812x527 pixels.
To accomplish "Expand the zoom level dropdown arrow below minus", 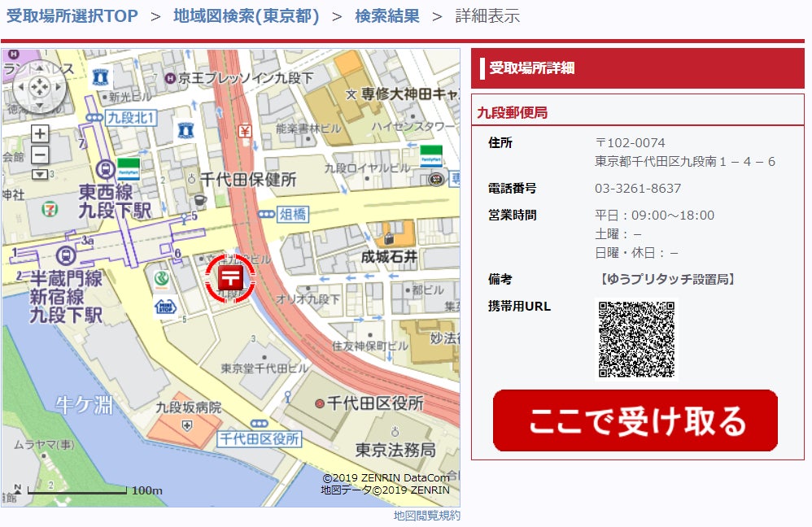I will point(40,174).
